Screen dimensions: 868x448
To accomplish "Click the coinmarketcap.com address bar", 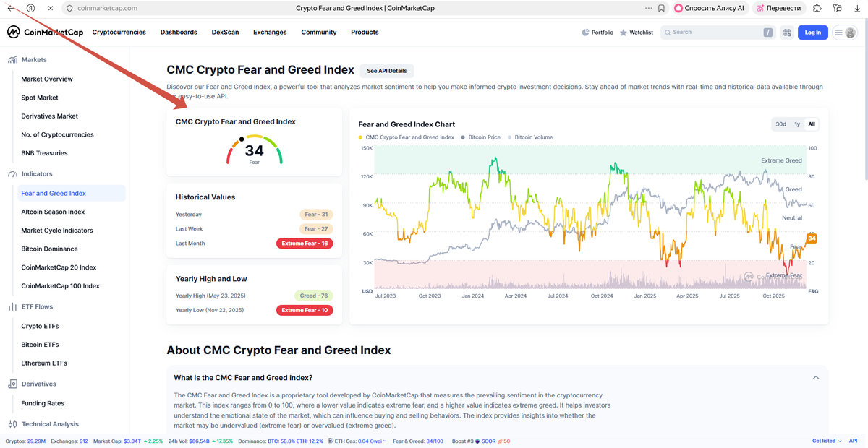I will click(x=107, y=8).
